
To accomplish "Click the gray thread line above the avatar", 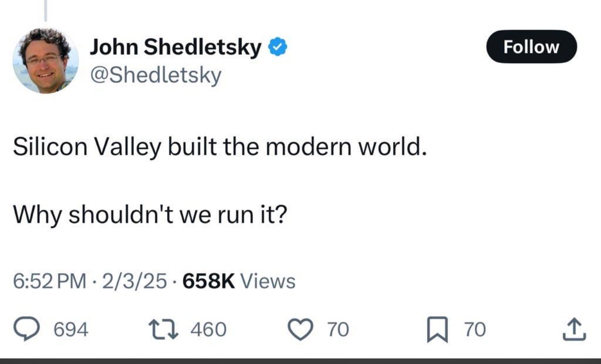I will (x=45, y=10).
